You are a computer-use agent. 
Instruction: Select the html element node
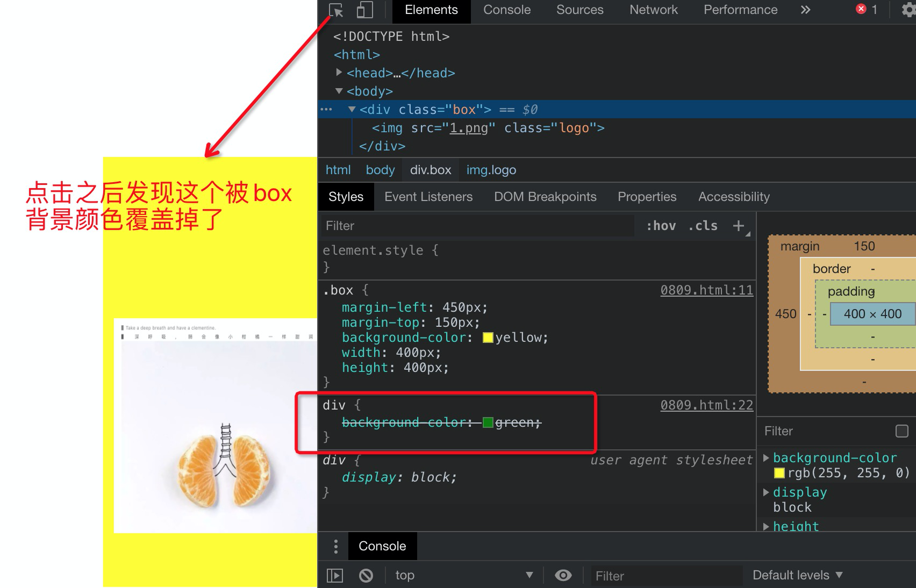357,55
